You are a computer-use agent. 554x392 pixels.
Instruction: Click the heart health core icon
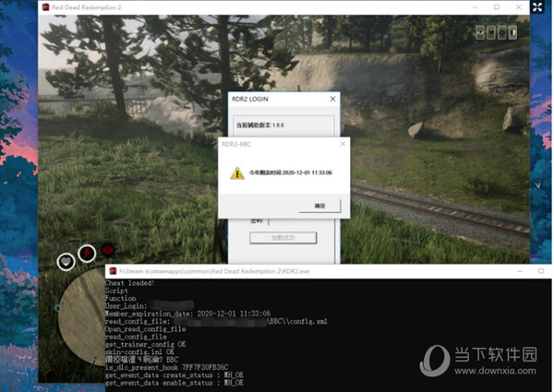click(66, 261)
